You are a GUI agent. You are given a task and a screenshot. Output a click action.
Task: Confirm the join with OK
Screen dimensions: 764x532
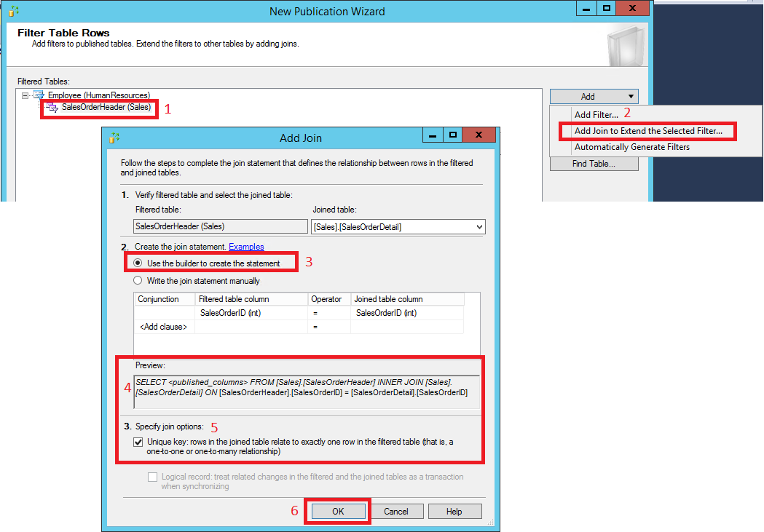pos(336,510)
